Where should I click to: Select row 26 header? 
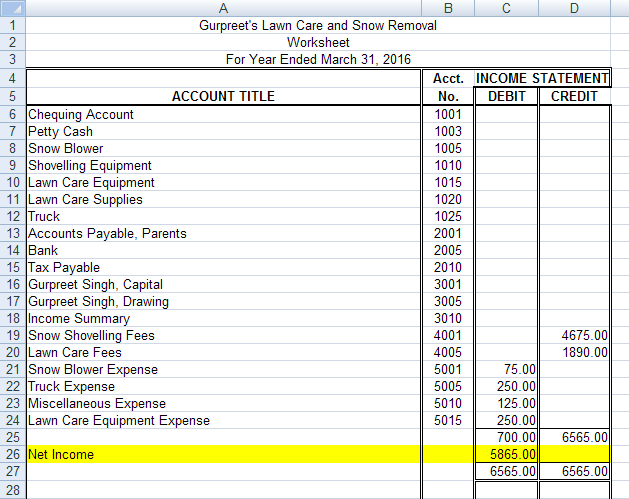(12, 454)
